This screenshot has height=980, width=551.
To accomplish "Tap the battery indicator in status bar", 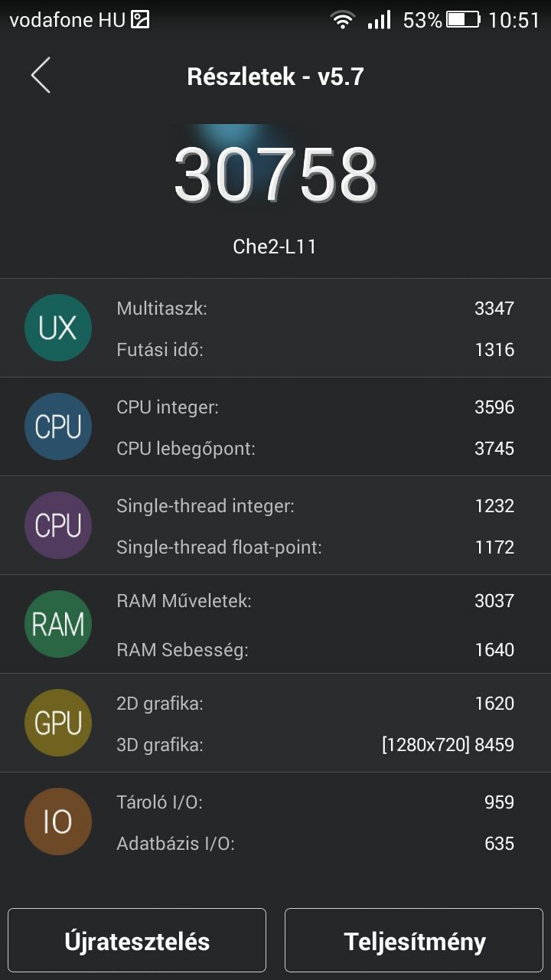I will (x=463, y=20).
